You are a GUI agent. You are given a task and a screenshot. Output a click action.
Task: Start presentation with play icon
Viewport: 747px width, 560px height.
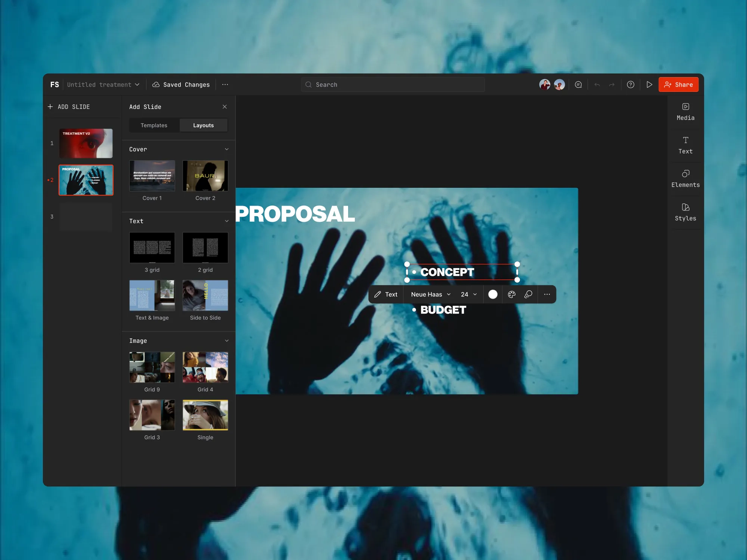[649, 85]
